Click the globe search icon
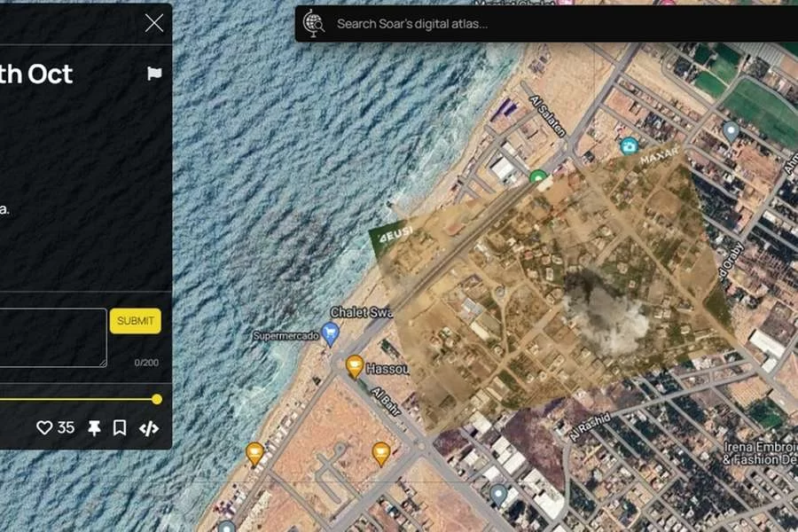The height and width of the screenshot is (532, 798). coord(314,23)
